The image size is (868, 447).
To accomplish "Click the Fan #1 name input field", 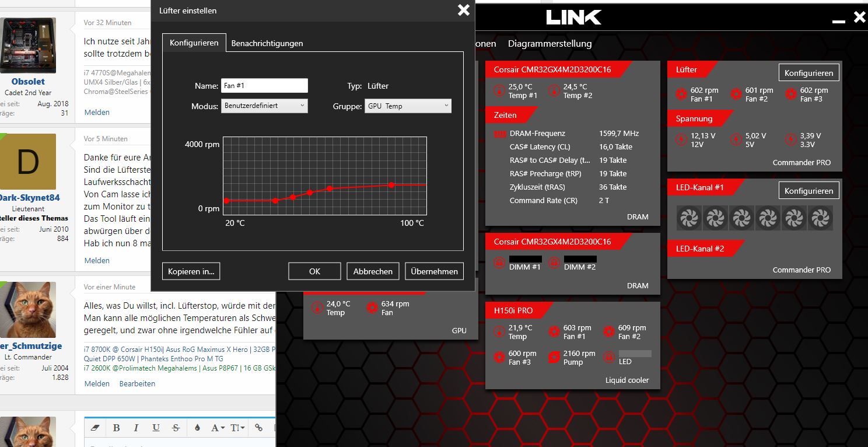I will pos(264,86).
